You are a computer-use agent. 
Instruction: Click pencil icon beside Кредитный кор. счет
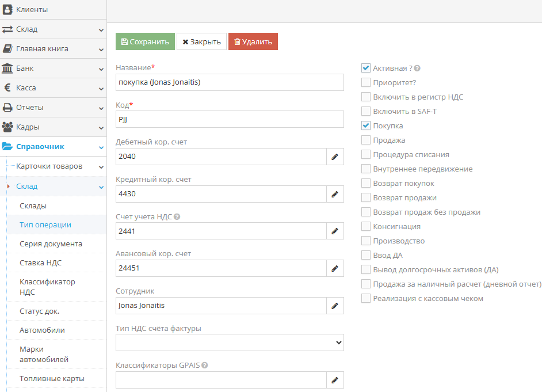pyautogui.click(x=334, y=194)
